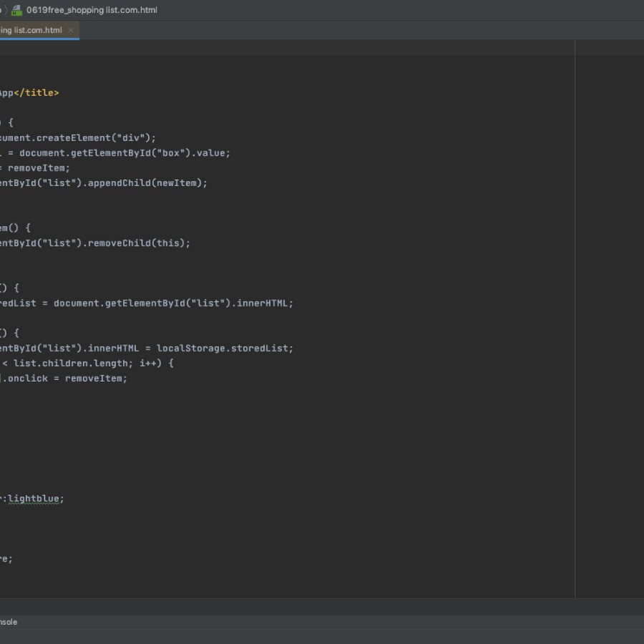Click the 0619free_shopping list.com.html breadcrumb name
The image size is (644, 644).
click(x=92, y=10)
